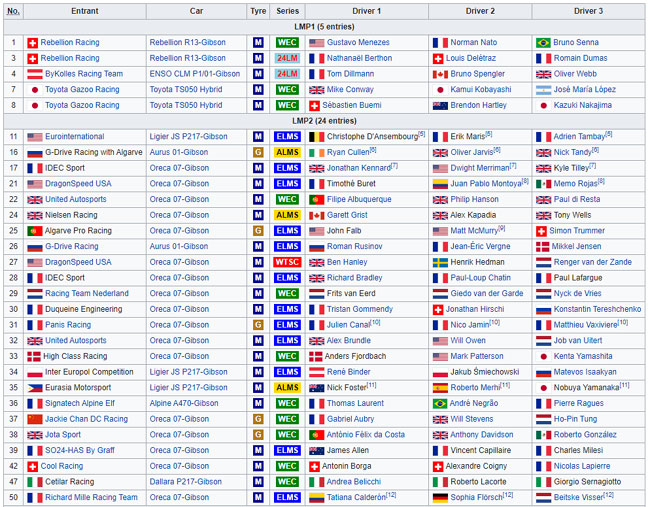Image resolution: width=650 pixels, height=507 pixels.
Task: Click the Goodyear tyre icon in Jackie Chan DC Racing row
Action: tap(258, 419)
